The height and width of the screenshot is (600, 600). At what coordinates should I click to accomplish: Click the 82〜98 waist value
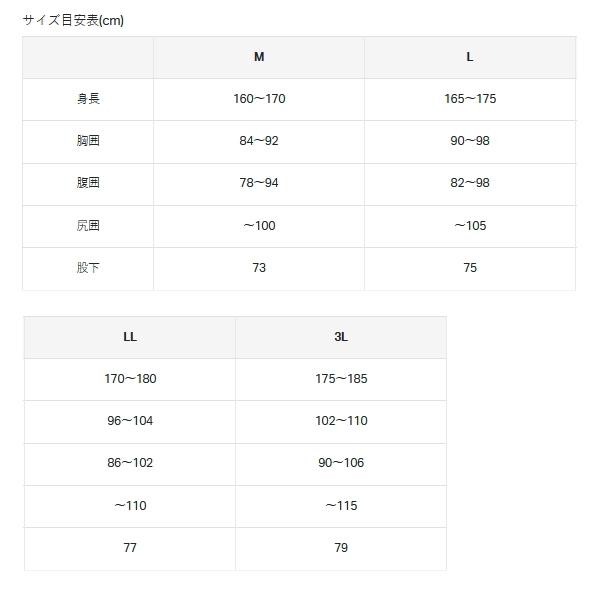[x=470, y=183]
